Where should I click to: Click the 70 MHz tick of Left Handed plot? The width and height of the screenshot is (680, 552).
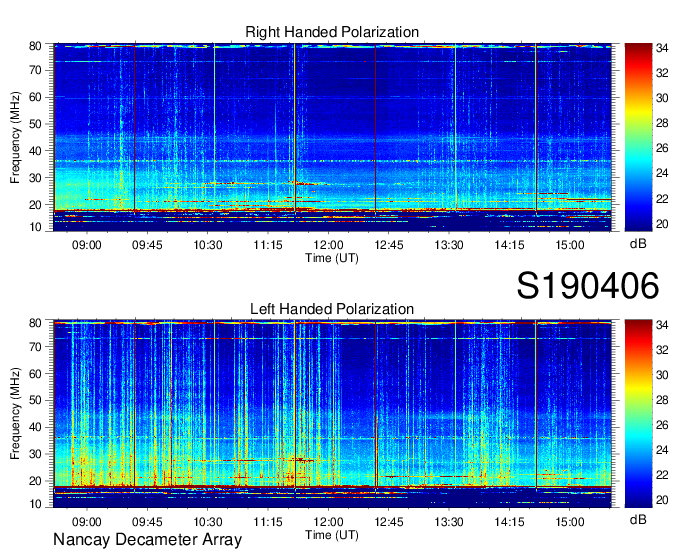click(x=35, y=347)
